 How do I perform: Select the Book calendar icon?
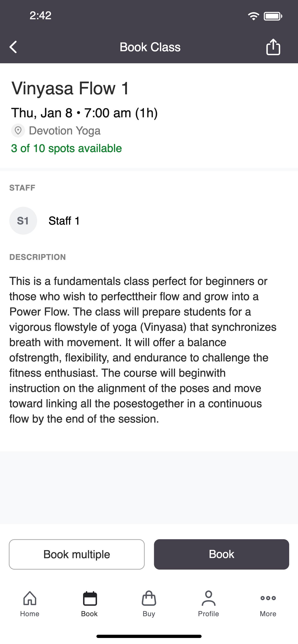90,598
